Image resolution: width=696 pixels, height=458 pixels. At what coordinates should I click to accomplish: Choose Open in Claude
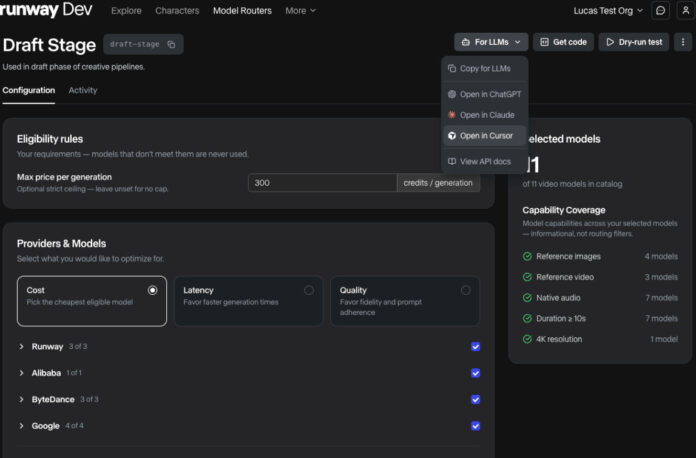point(485,115)
